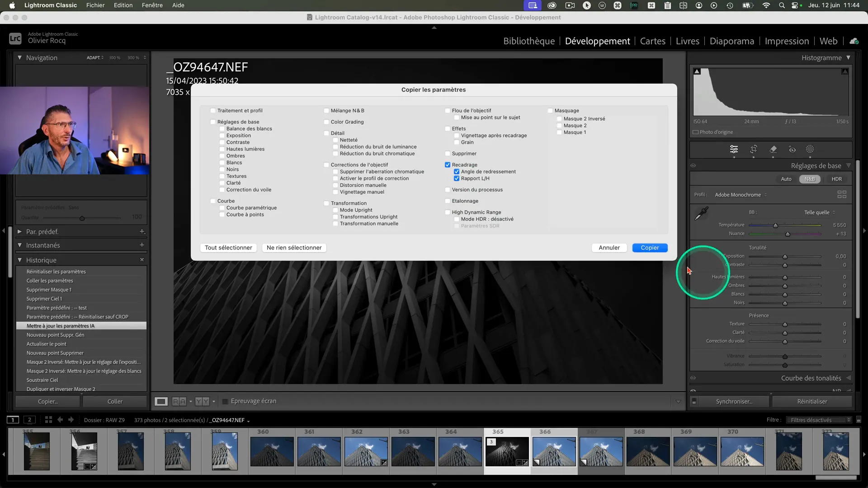The width and height of the screenshot is (868, 488).
Task: Open macOS Spotlight search icon
Action: [782, 5]
